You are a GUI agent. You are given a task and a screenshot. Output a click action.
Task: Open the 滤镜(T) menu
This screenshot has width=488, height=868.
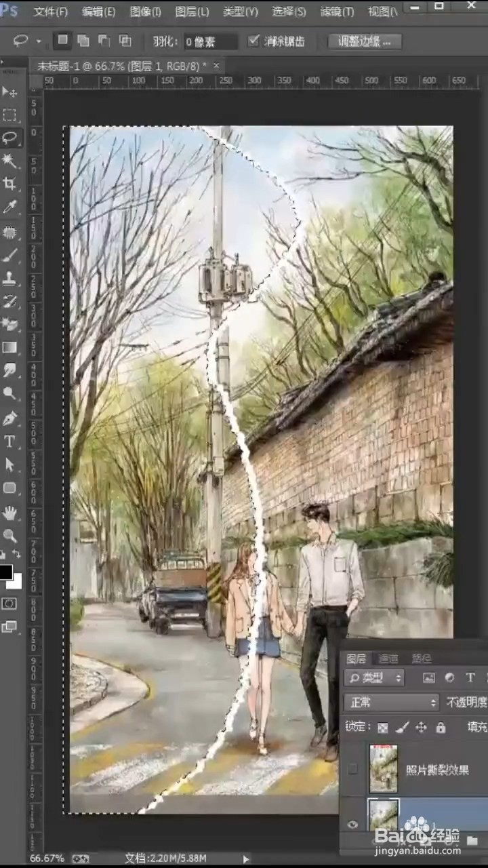tap(337, 12)
